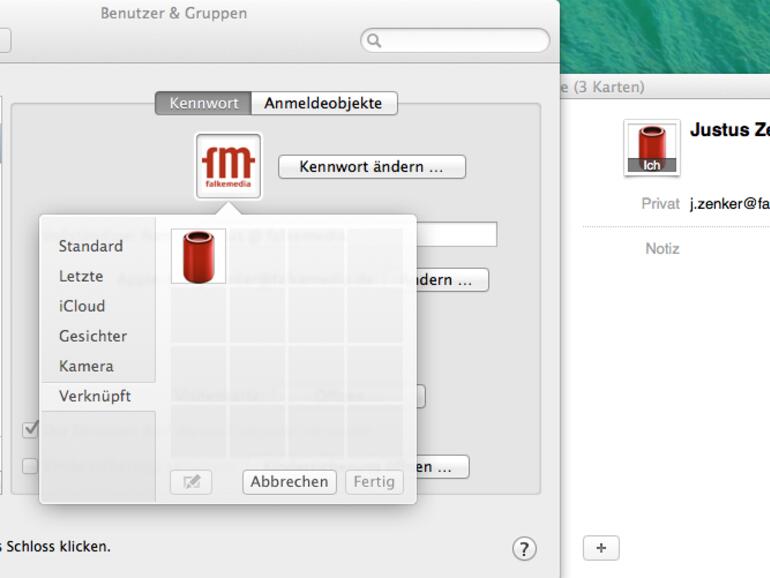Screen dimensions: 770x578
Task: Select Kamera picture source
Action: pyautogui.click(x=86, y=366)
